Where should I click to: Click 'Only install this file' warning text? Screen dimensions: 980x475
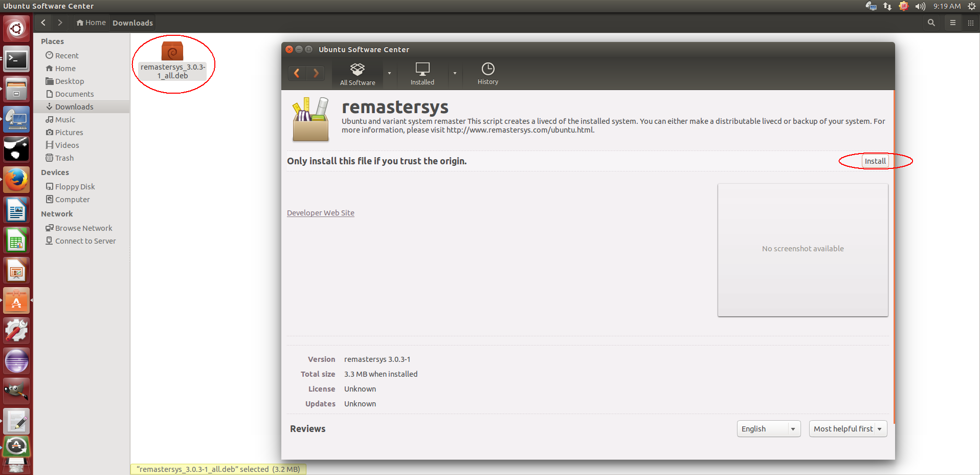pyautogui.click(x=377, y=161)
